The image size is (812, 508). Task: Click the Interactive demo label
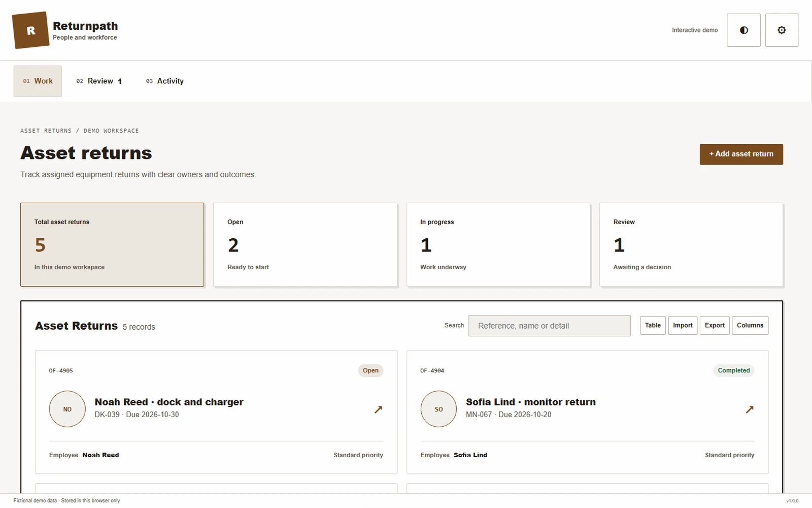[x=695, y=30]
